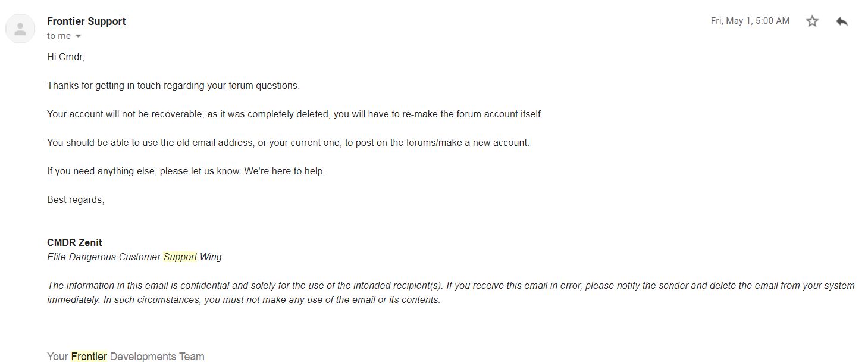This screenshot has height=362, width=868.
Task: Click the 'use the old email address' sentence
Action: [x=288, y=143]
